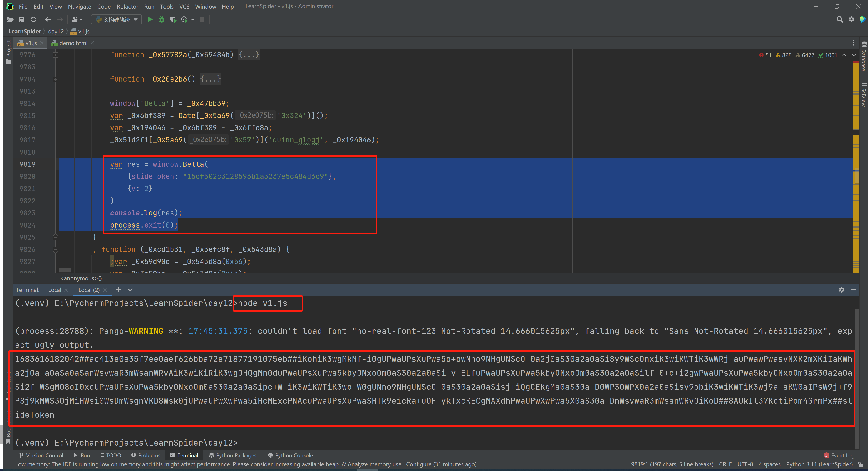Screen dimensions: 868x471
Task: Open terminal panel settings gear
Action: pos(842,290)
